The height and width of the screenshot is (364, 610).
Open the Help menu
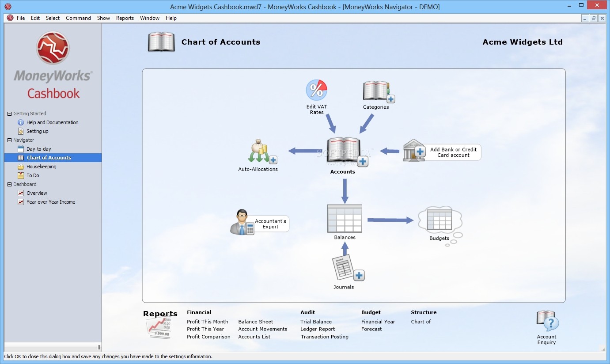coord(171,18)
